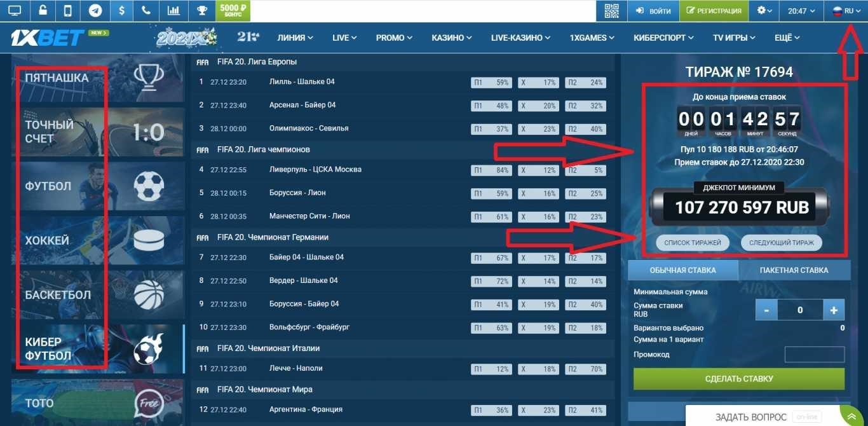
Task: Select the Баскетбол toto category
Action: click(x=98, y=295)
